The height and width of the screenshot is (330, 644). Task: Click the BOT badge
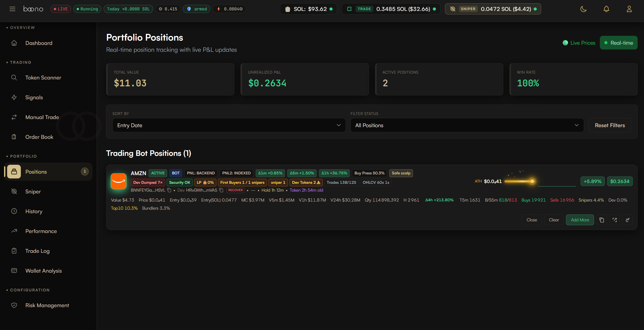click(x=176, y=173)
